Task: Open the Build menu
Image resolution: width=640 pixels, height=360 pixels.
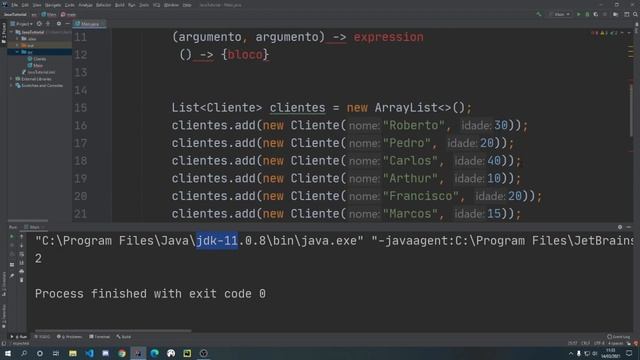Action: (120, 5)
